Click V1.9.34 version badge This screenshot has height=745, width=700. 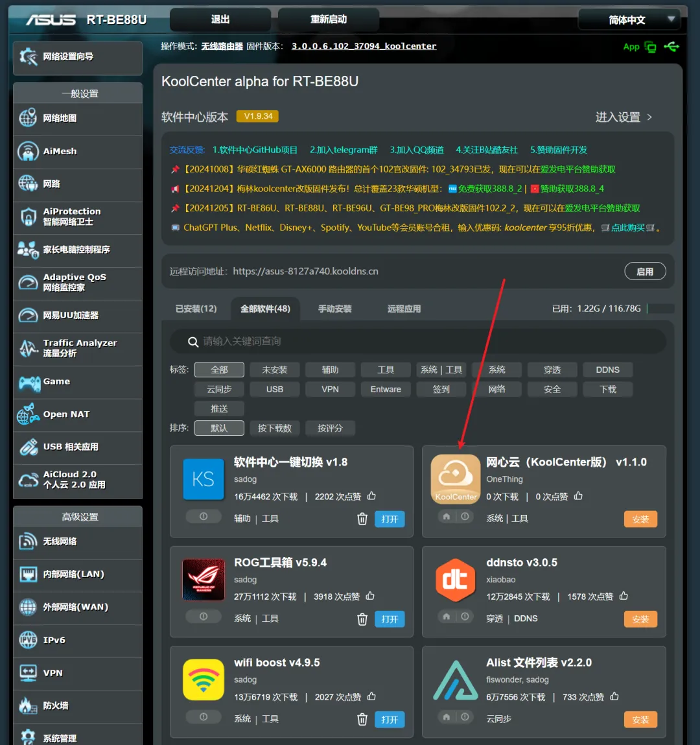click(x=257, y=117)
